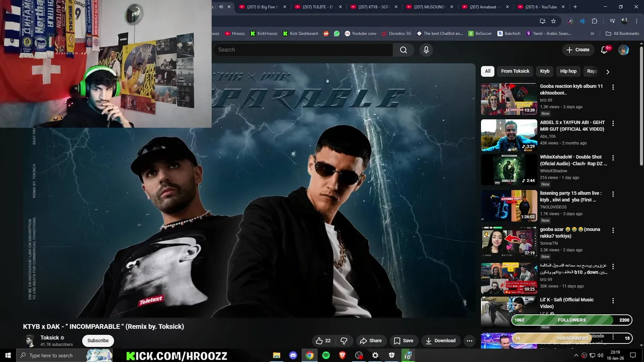Select From Toksick filter chip
The image size is (644, 362).
(515, 71)
